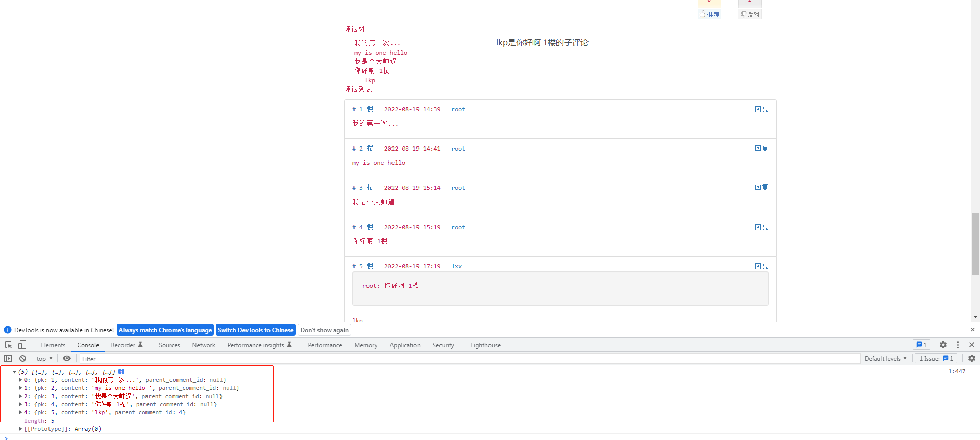Open the Recorder tab
Viewport: 980px width, 440px height.
(127, 345)
